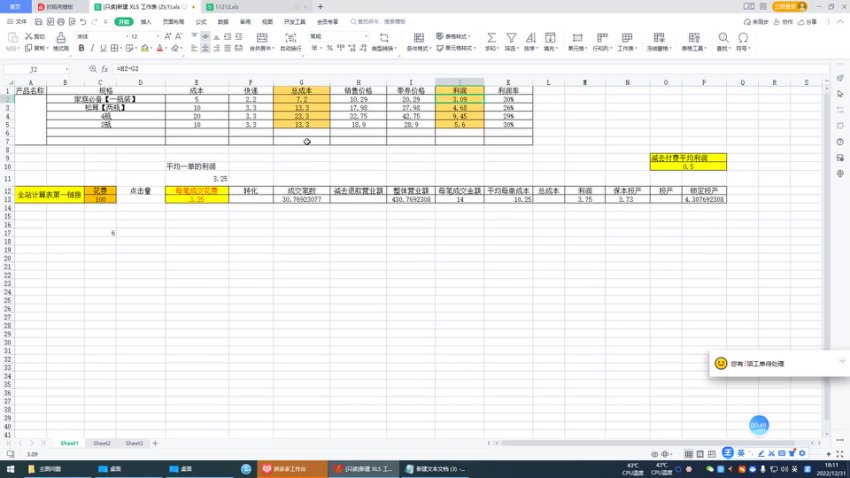Click the command search box
Screen dimensions: 850x478
tap(378, 22)
